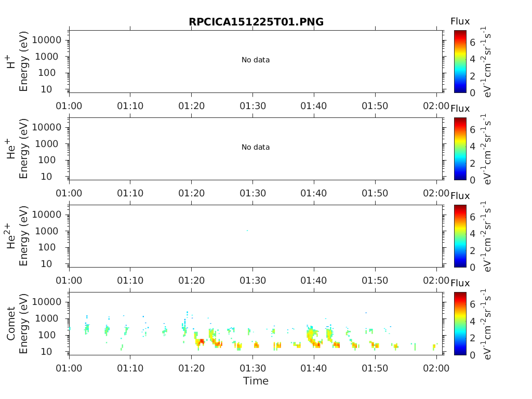The width and height of the screenshot is (532, 399).
Task: Select the 'No data' text in H+ panel
Action: coord(256,60)
